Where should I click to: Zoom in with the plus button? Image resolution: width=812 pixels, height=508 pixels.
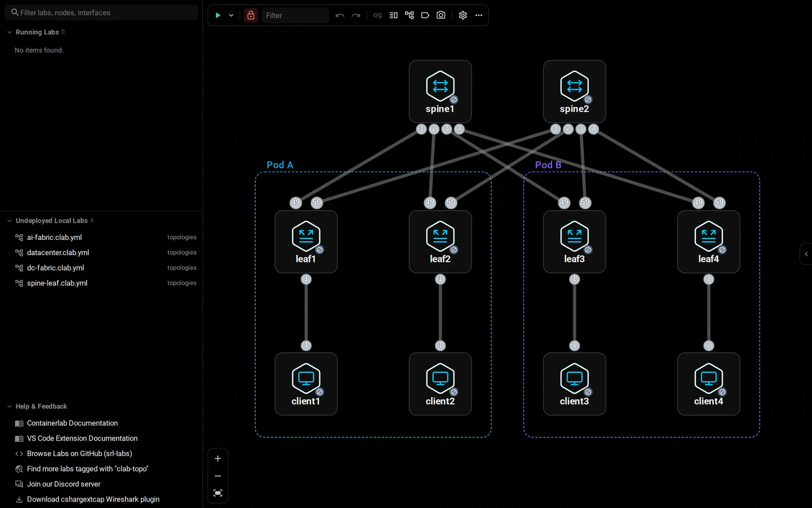[x=218, y=459]
